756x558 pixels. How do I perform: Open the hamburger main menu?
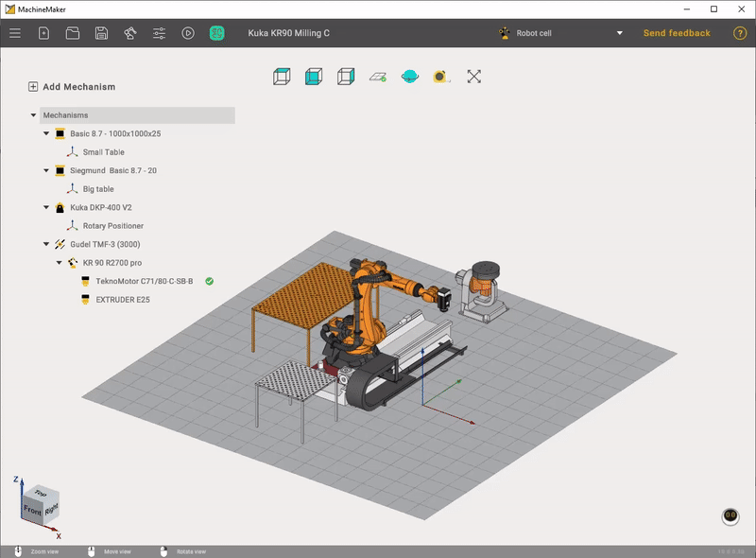pos(15,33)
